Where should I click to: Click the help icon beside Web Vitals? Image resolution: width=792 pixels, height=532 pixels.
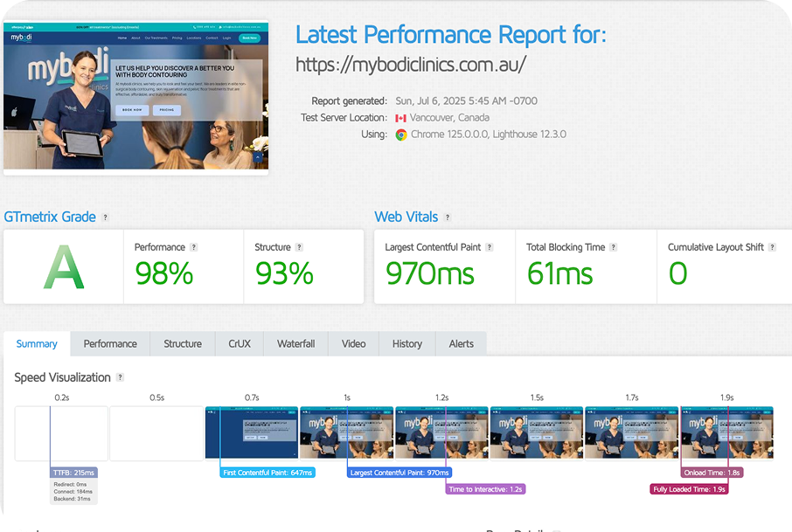447,218
